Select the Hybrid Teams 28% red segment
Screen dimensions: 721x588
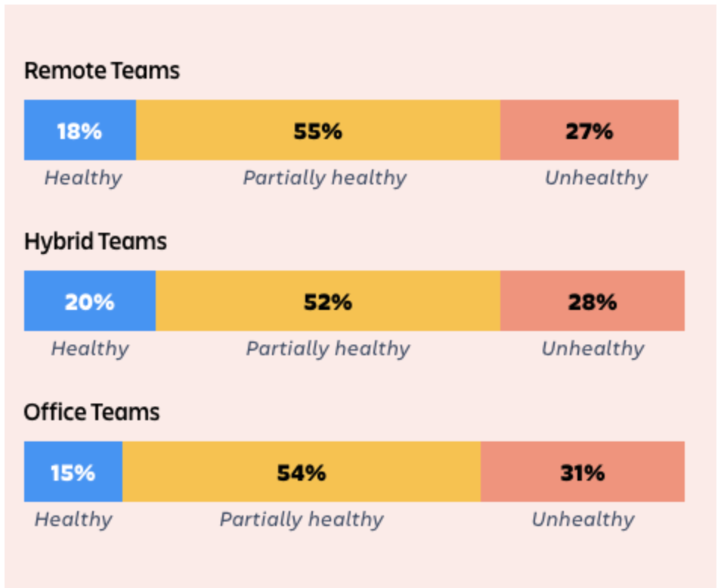(x=593, y=301)
